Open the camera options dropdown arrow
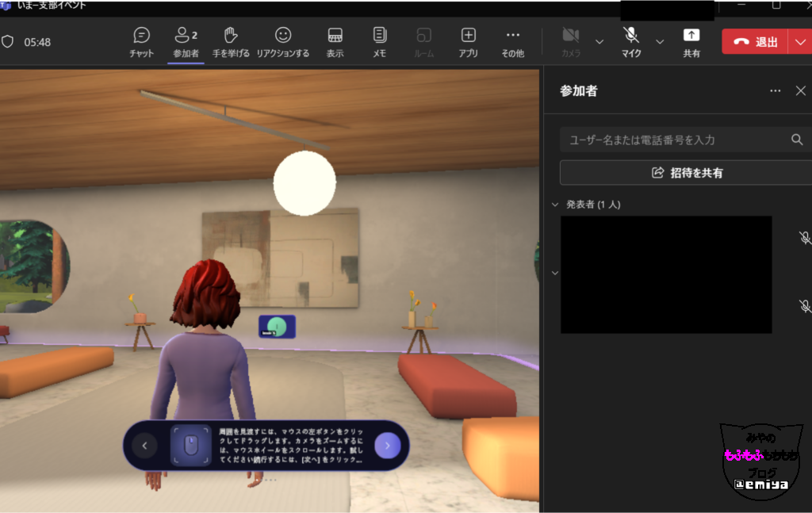 pyautogui.click(x=599, y=42)
